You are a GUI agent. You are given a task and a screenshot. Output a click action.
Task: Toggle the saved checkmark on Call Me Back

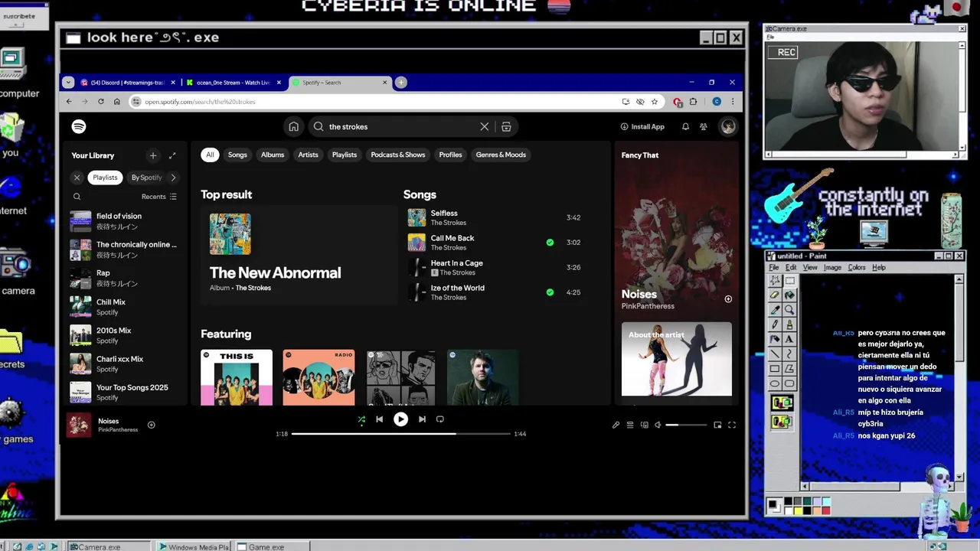tap(550, 243)
